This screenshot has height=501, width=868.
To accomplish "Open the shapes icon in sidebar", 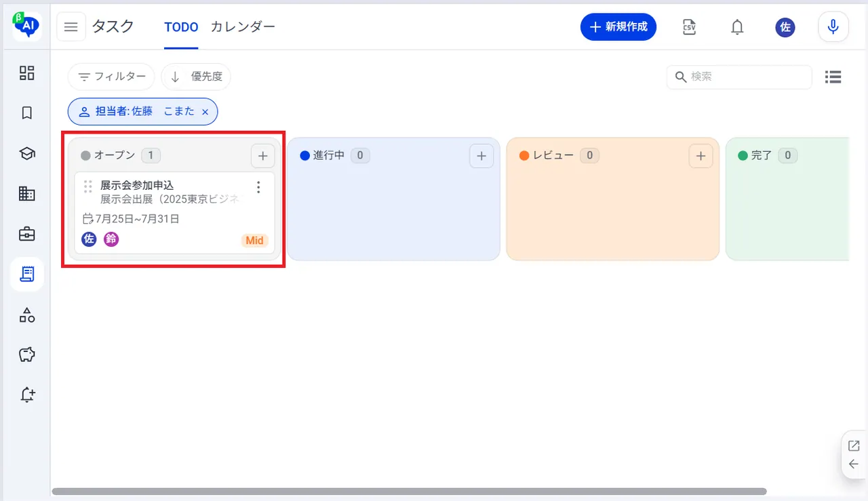I will click(x=27, y=315).
